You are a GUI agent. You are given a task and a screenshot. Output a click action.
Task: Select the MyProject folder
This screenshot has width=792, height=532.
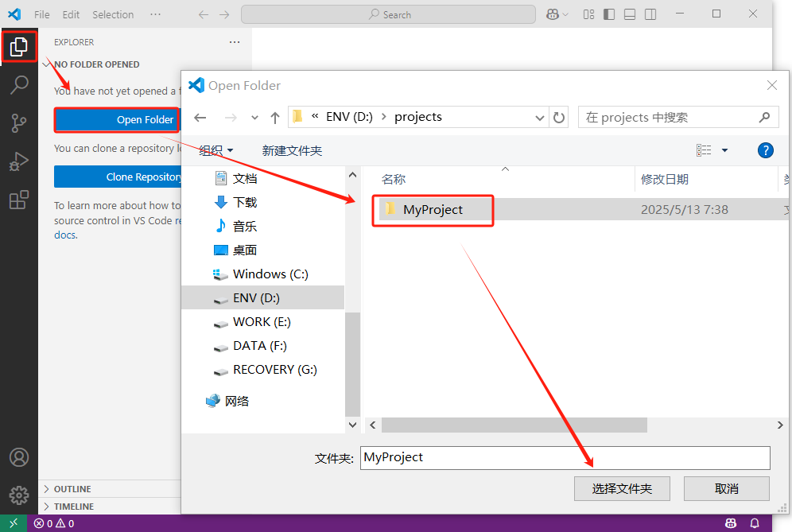433,210
